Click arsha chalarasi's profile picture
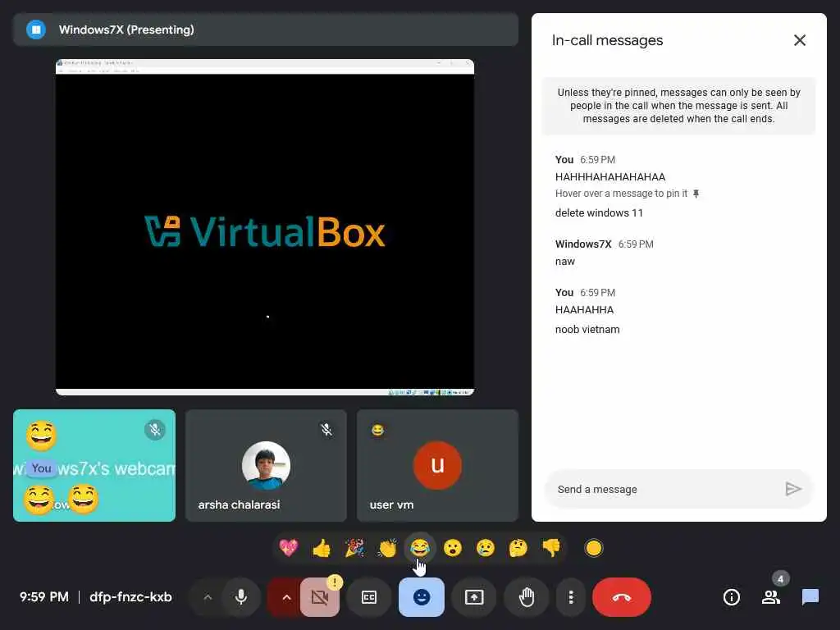The image size is (840, 630). tap(266, 466)
